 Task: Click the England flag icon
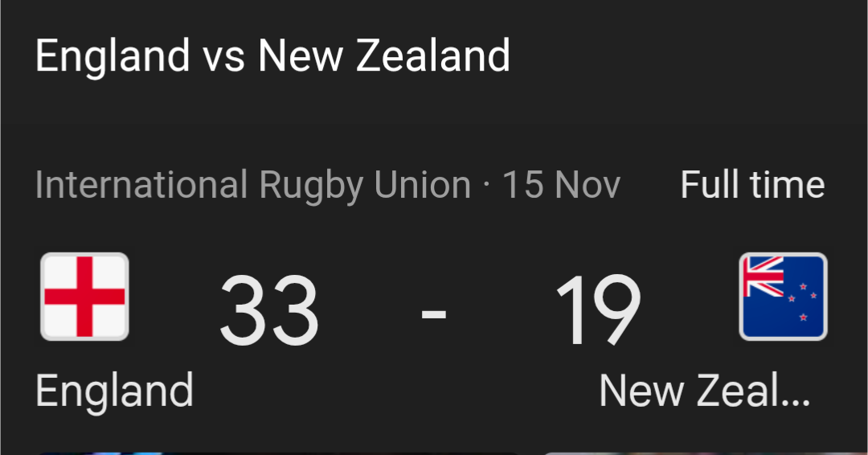84,297
